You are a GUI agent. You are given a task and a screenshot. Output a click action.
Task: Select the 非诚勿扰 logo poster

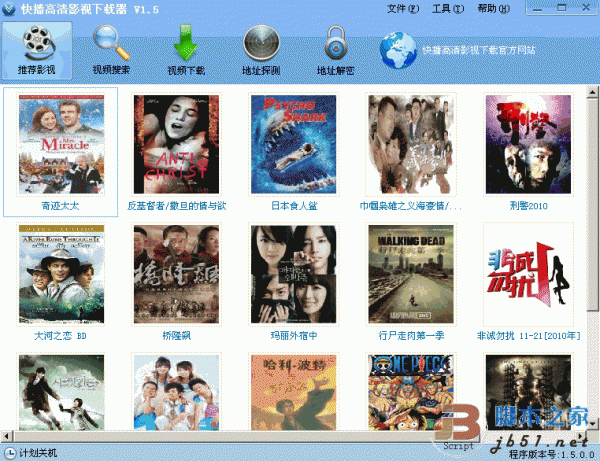click(x=528, y=274)
